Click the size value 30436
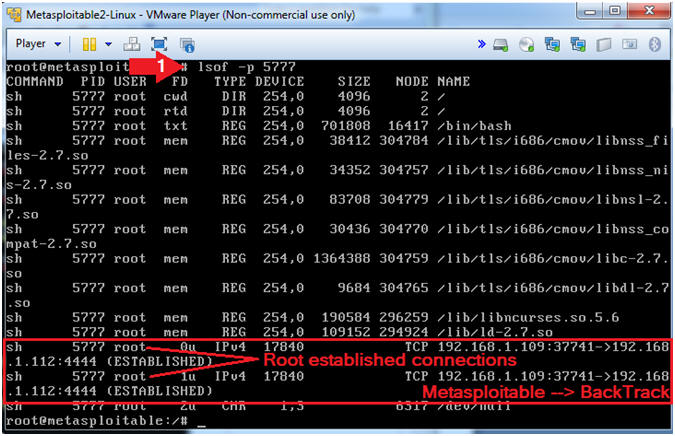This screenshot has width=675, height=436. 350,229
